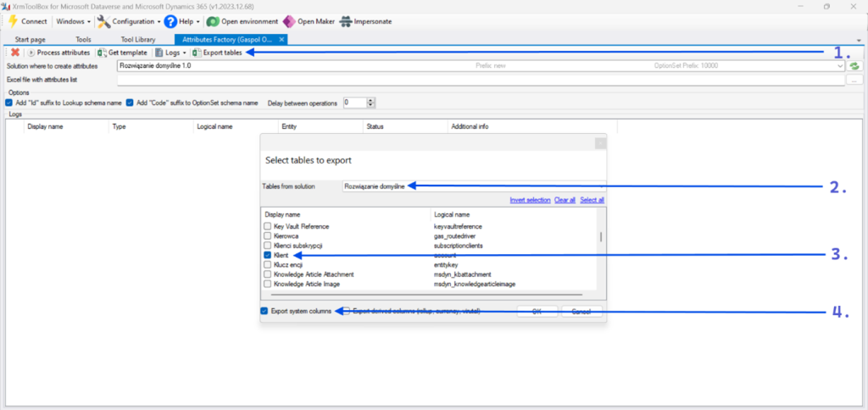The height and width of the screenshot is (410, 868).
Task: Click the Invert selection link
Action: 530,200
